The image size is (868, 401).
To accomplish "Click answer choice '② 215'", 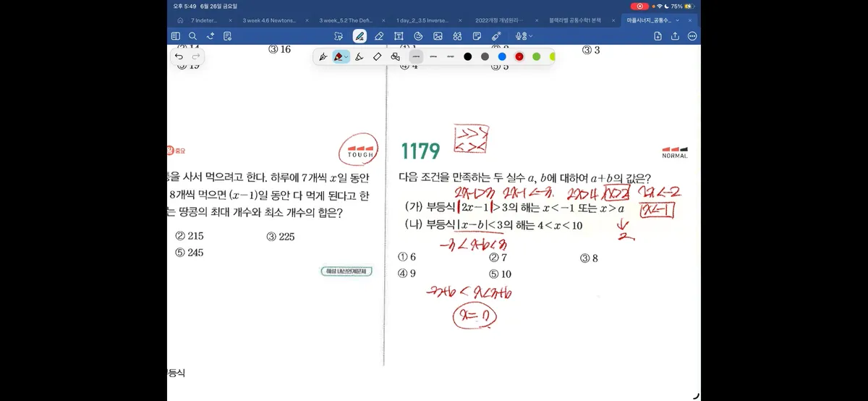I will (190, 236).
